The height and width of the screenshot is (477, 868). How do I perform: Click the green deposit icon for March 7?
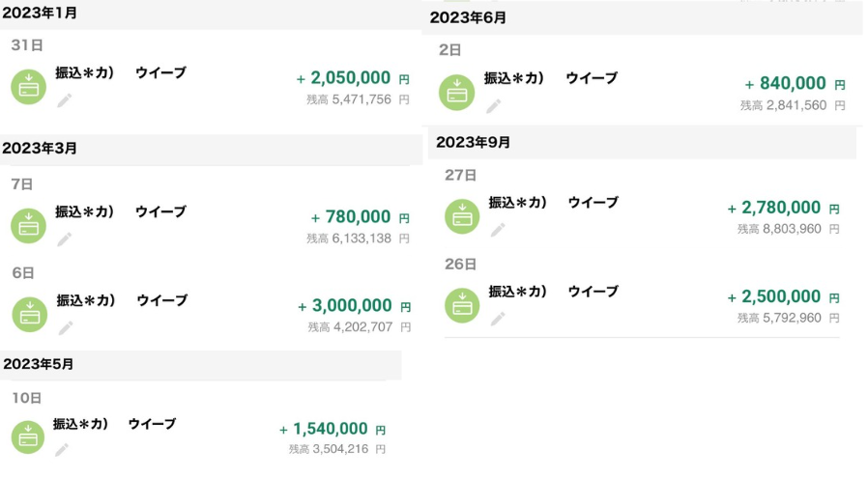(x=28, y=226)
